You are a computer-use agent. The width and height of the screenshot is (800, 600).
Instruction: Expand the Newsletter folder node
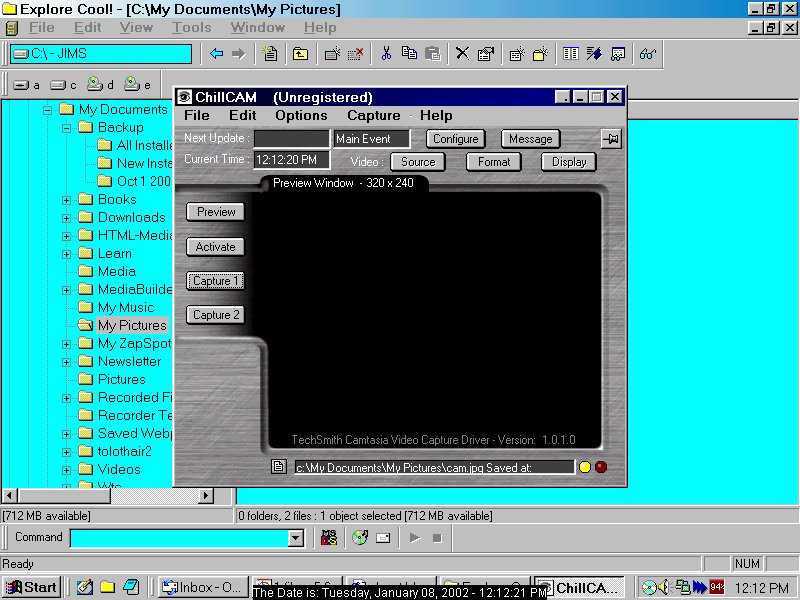66,362
